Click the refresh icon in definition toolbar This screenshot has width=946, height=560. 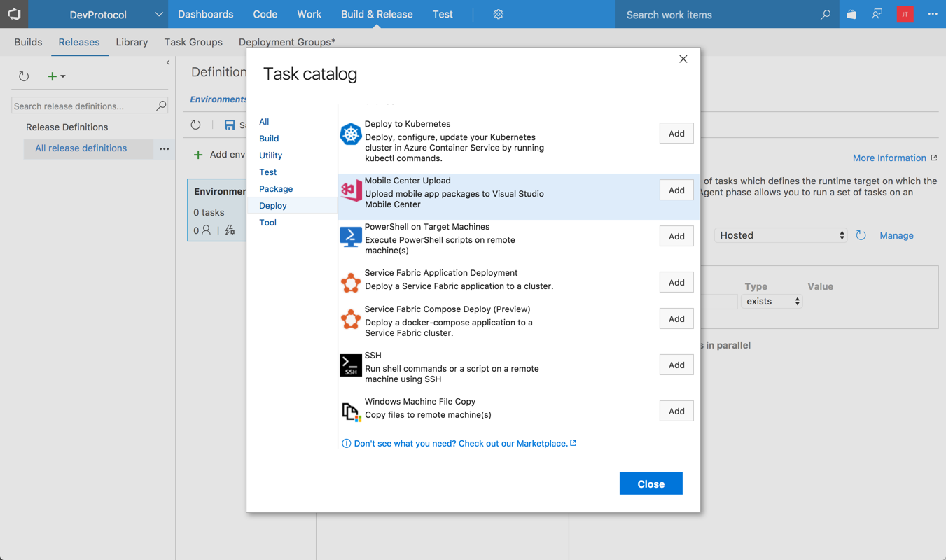195,125
